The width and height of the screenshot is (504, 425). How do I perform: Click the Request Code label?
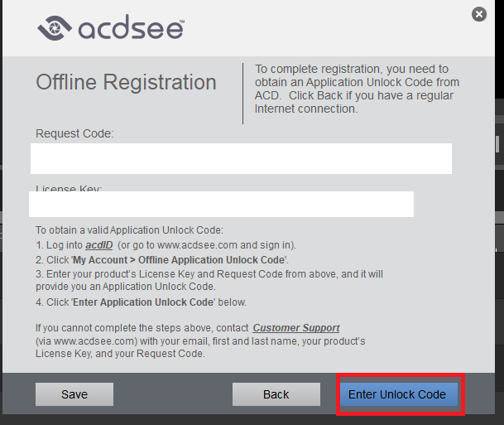coord(74,133)
